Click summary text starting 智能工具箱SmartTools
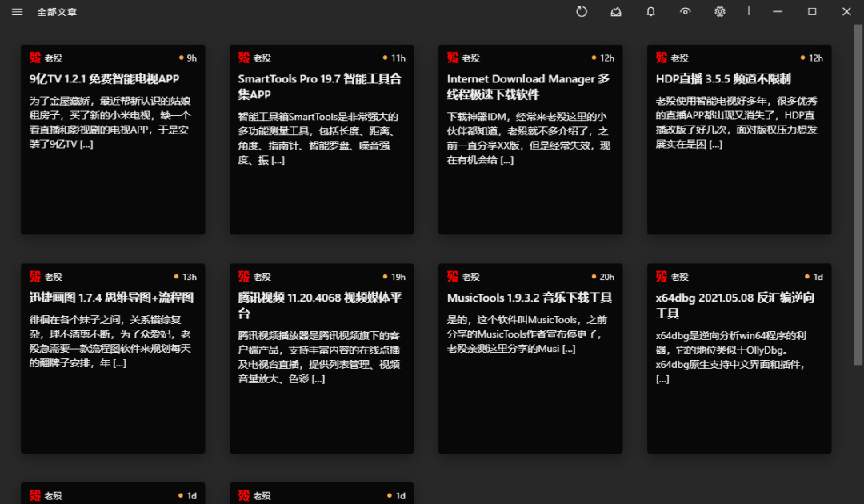Image resolution: width=864 pixels, height=504 pixels. point(318,138)
